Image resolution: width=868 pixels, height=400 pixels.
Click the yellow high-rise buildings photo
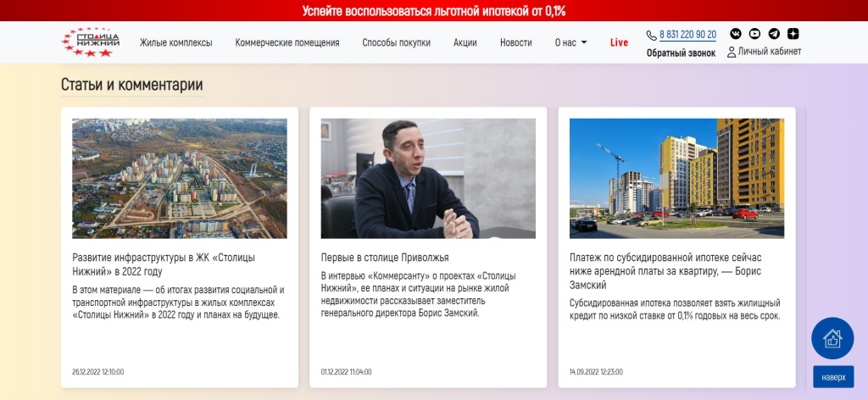click(x=676, y=178)
